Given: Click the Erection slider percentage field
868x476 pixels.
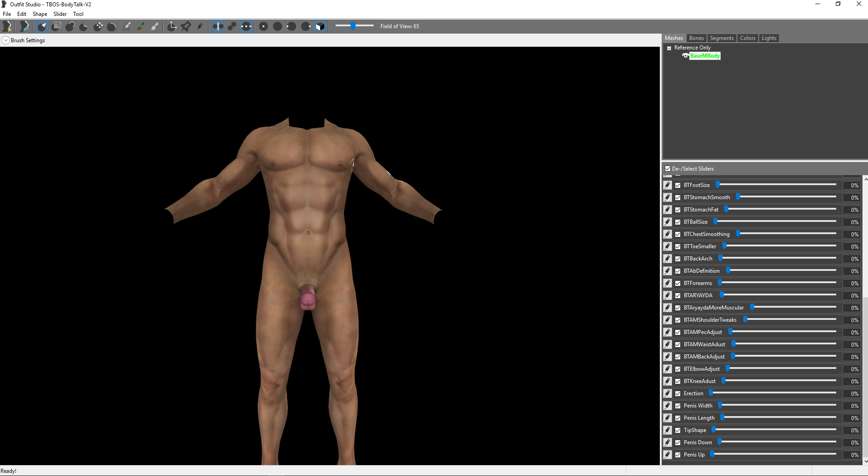Looking at the screenshot, I should pyautogui.click(x=852, y=393).
